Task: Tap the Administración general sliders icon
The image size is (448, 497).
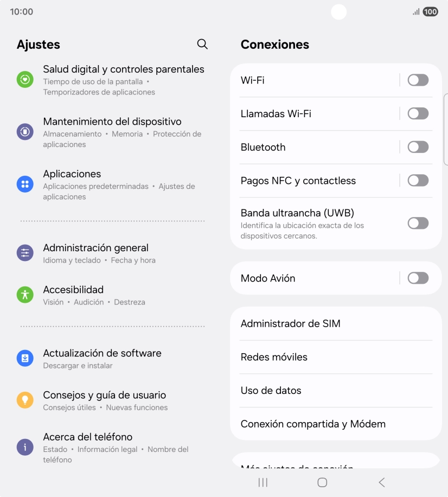Action: coord(25,253)
